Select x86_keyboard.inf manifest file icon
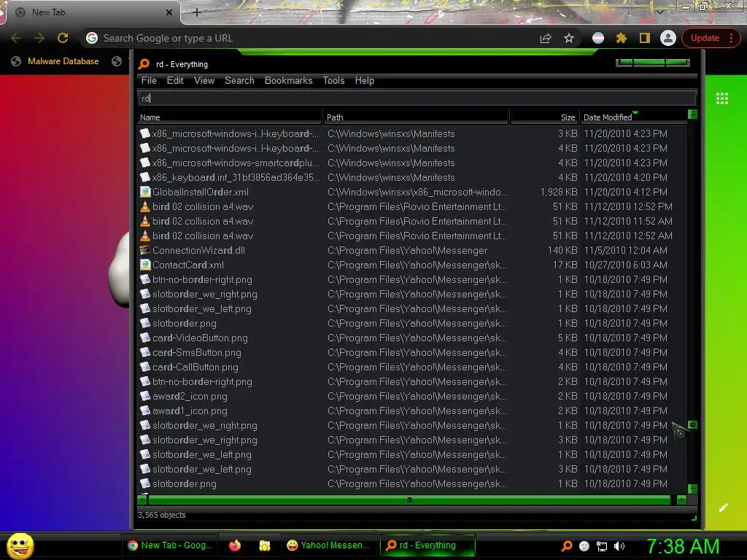747x560 pixels. [145, 177]
